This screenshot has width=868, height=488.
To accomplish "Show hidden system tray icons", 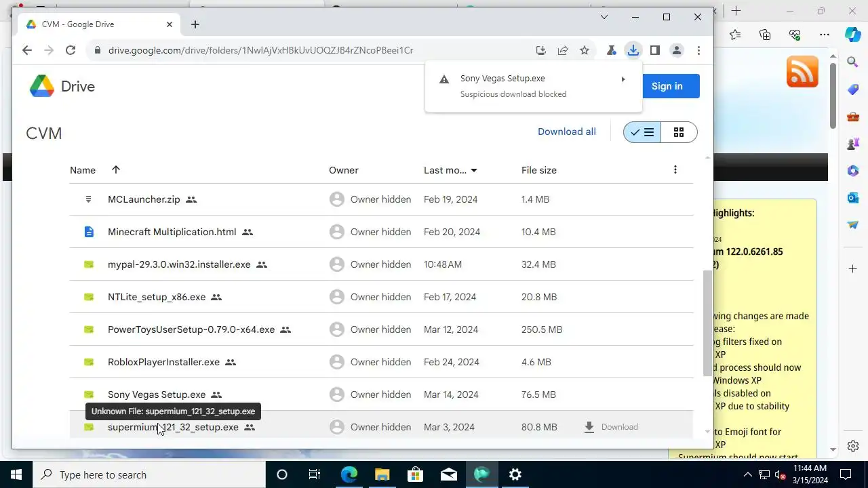I will [747, 474].
